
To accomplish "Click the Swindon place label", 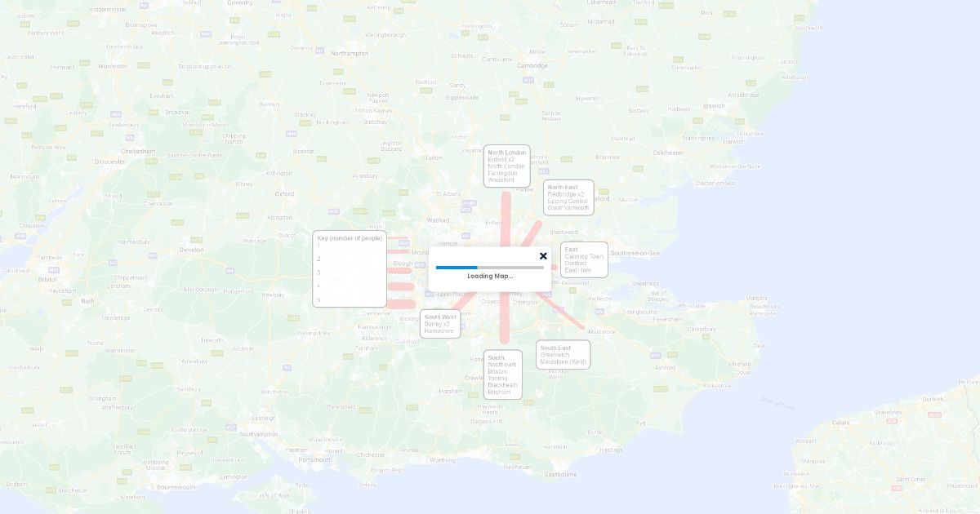I will pyautogui.click(x=191, y=250).
